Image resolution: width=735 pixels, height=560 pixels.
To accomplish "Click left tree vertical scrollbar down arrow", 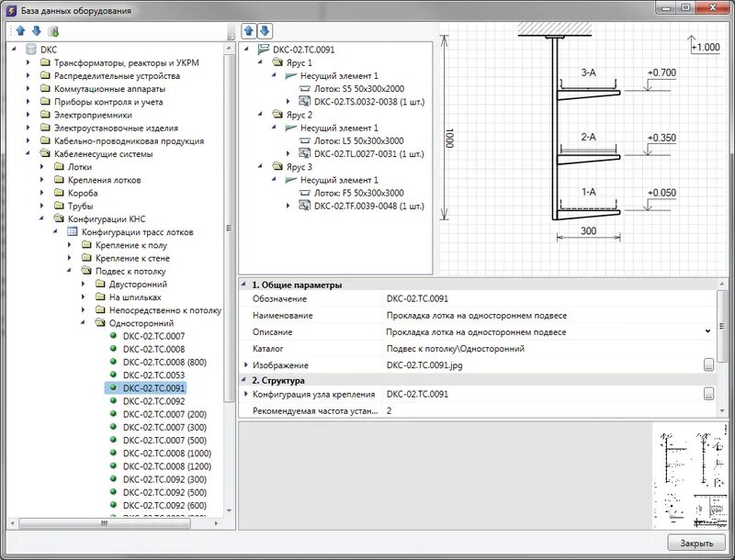I will pos(229,510).
